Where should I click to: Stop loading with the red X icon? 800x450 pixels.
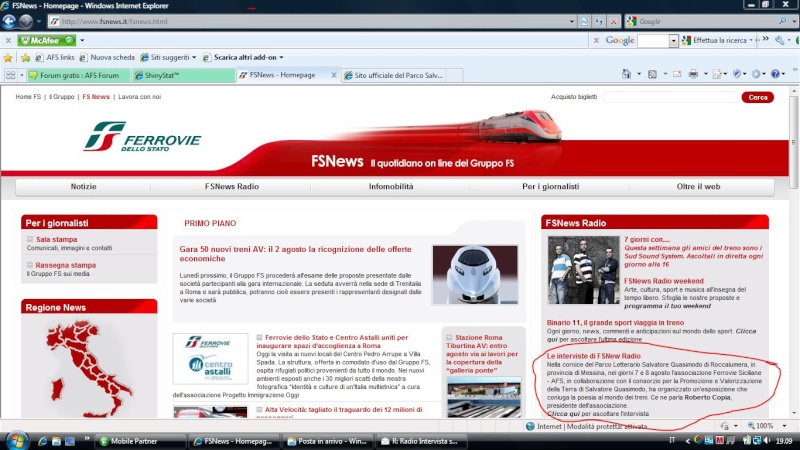coord(614,21)
